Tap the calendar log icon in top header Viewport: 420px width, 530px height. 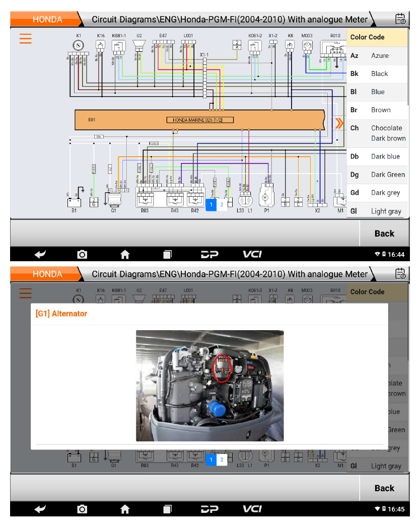pos(401,19)
